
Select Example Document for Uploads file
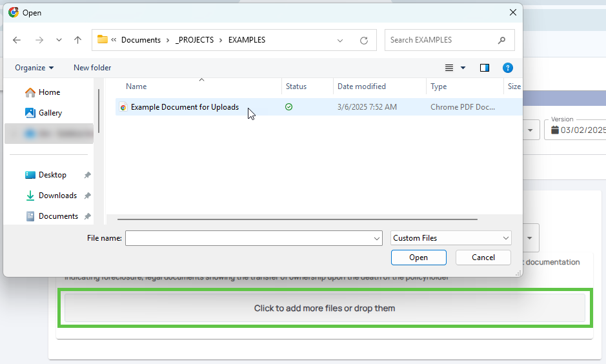[185, 107]
